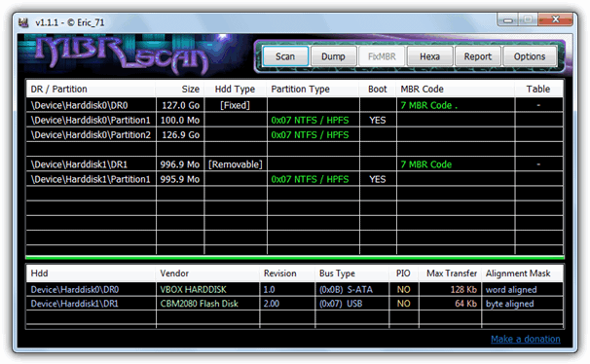Screen dimensions: 590x364
Task: Follow the Make a donation link
Action: tap(526, 339)
